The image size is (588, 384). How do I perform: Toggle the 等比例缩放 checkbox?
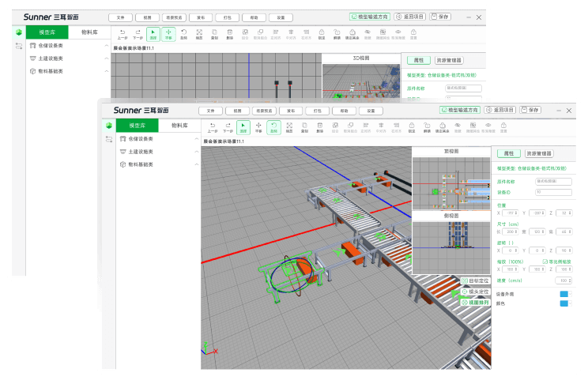click(545, 262)
